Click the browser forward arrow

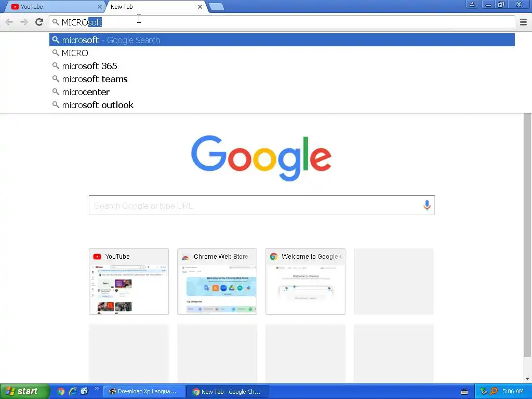click(24, 22)
